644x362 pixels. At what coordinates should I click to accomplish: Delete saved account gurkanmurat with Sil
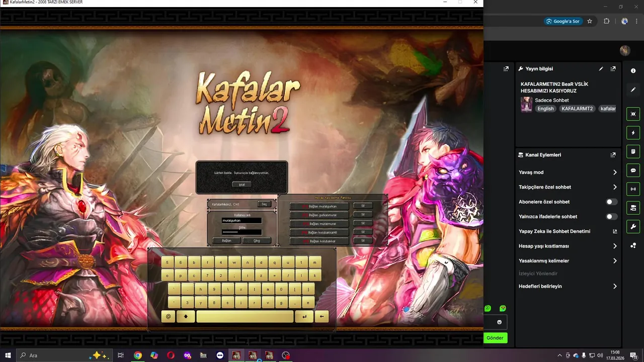[x=363, y=215]
